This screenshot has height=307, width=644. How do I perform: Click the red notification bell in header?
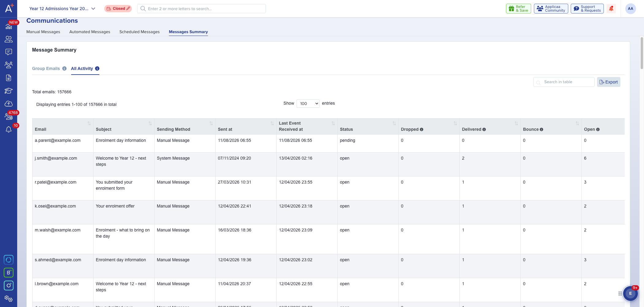tap(611, 9)
